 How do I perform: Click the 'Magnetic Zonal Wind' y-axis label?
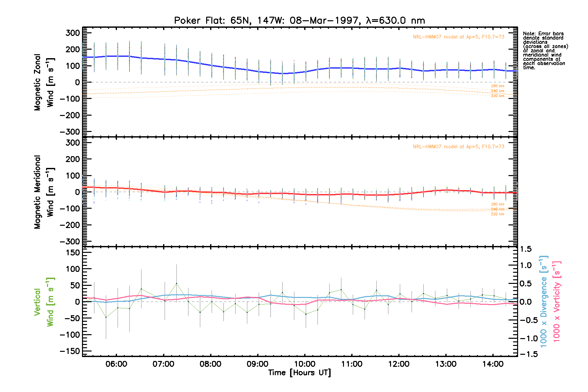44,82
